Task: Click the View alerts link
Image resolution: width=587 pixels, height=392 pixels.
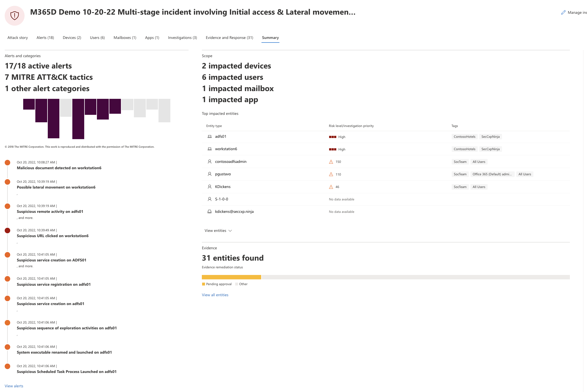Action: pos(14,386)
